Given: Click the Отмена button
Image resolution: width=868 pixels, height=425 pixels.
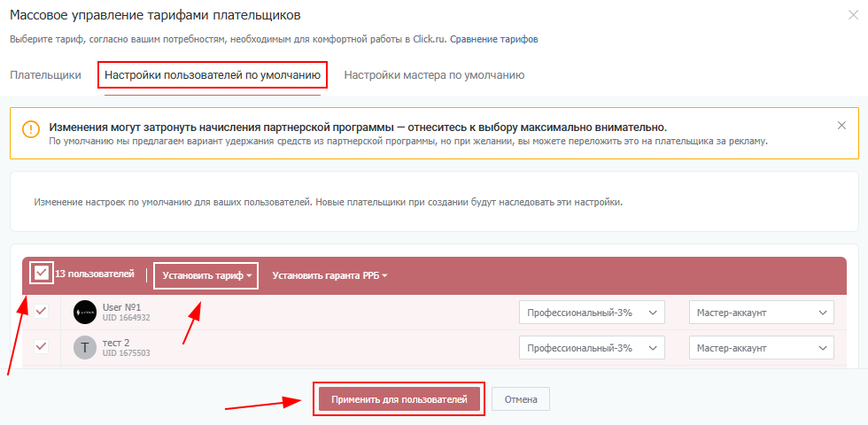Looking at the screenshot, I should (x=521, y=399).
